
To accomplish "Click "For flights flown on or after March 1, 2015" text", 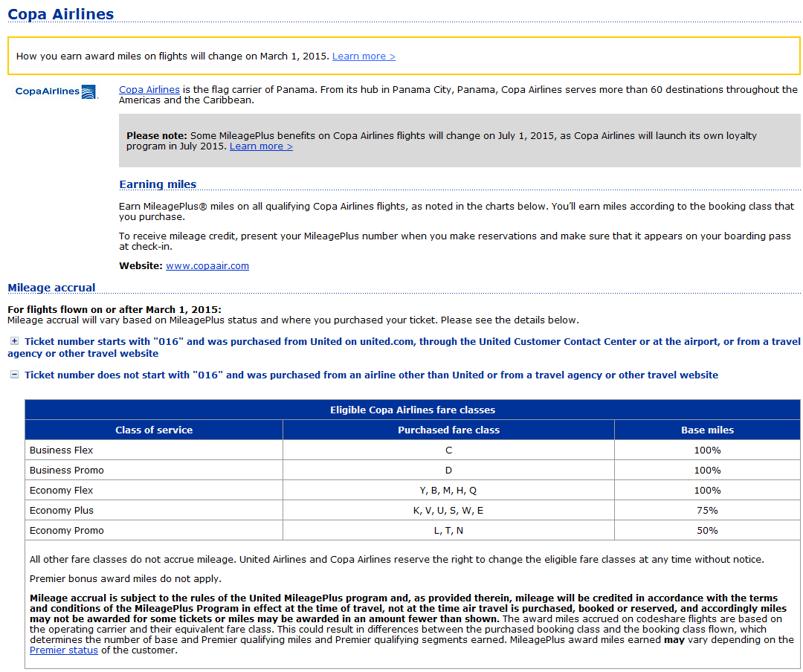I will pos(115,309).
